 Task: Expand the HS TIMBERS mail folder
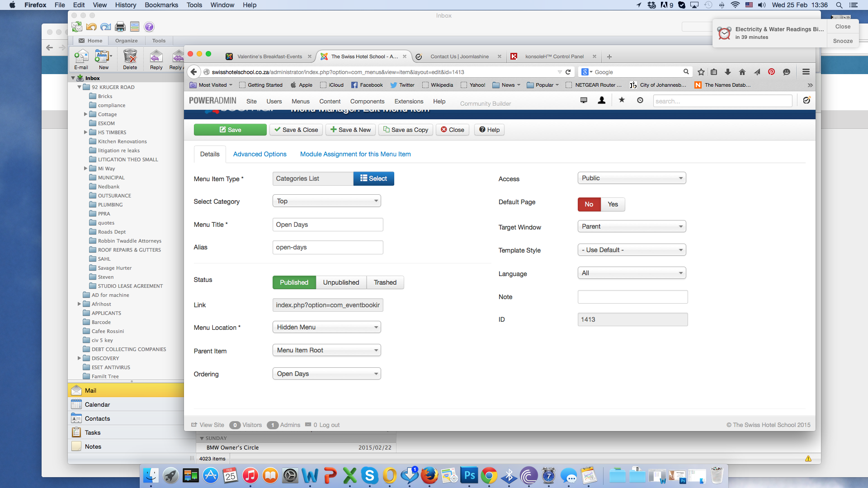pyautogui.click(x=85, y=132)
